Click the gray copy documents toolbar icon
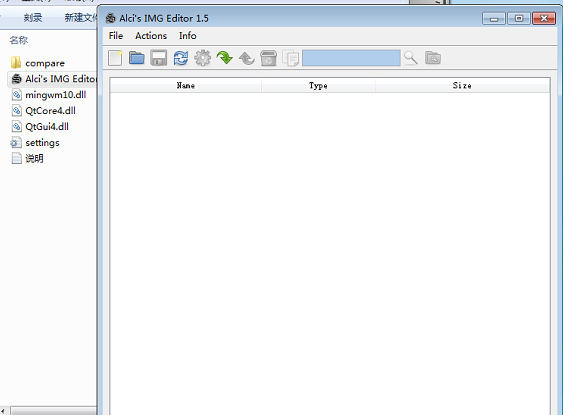The height and width of the screenshot is (415, 563). (290, 58)
